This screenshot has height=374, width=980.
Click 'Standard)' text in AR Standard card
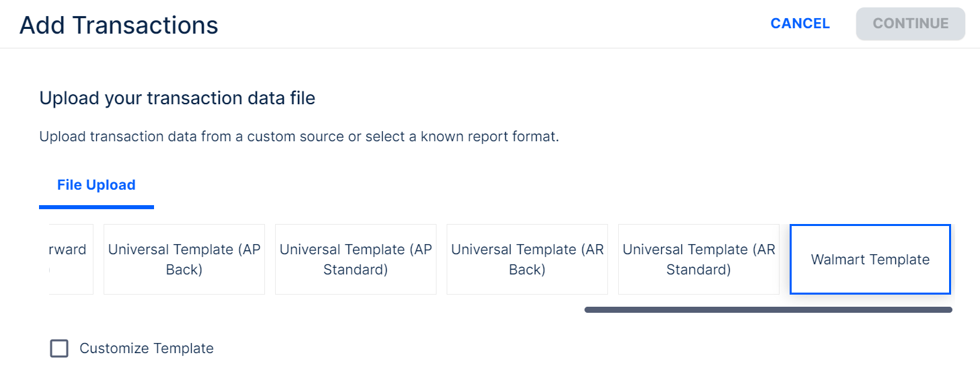(x=698, y=270)
